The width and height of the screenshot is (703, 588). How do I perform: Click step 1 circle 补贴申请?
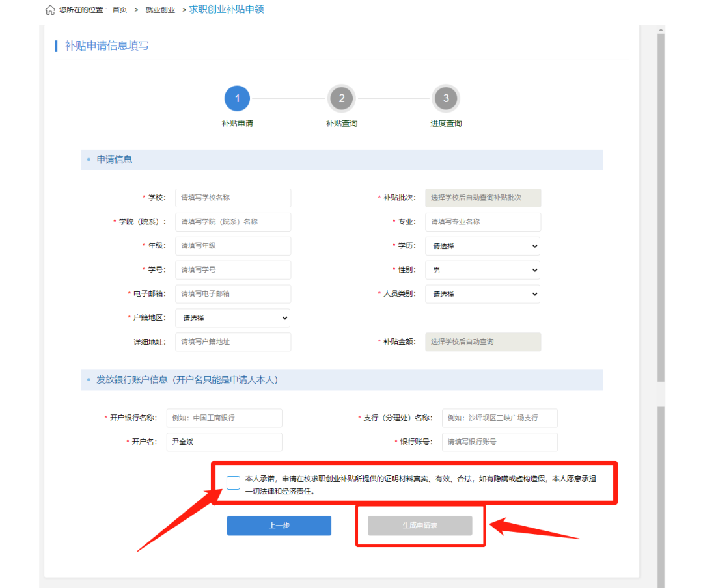point(237,99)
